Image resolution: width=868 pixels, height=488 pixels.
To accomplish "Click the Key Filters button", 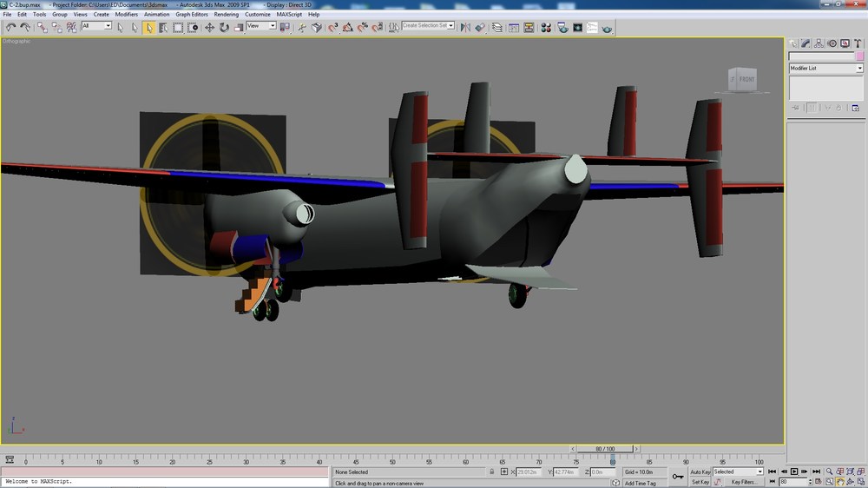I will click(x=744, y=482).
